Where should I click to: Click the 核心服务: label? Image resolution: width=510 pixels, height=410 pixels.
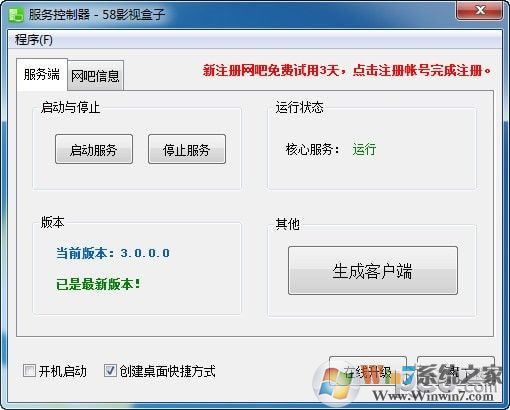(x=313, y=149)
